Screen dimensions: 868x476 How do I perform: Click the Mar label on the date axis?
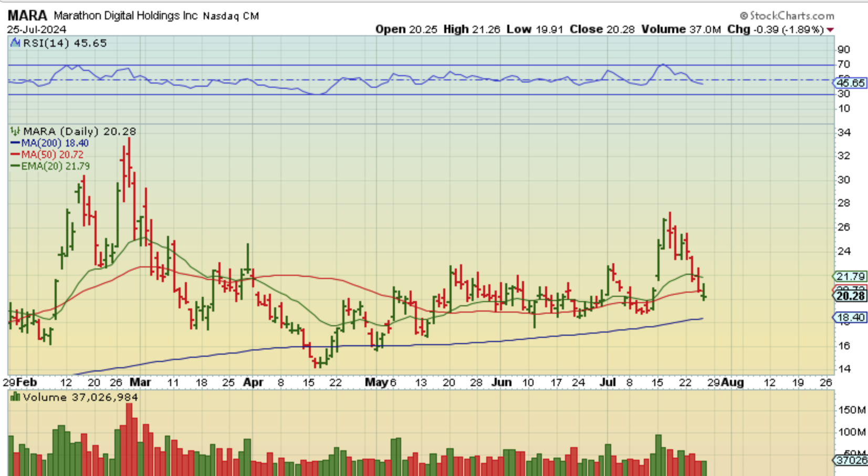140,382
